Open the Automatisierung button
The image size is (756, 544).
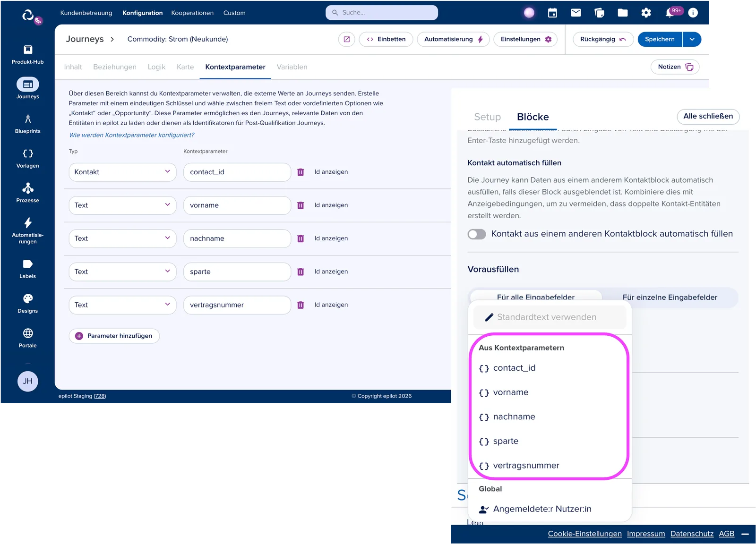(453, 39)
